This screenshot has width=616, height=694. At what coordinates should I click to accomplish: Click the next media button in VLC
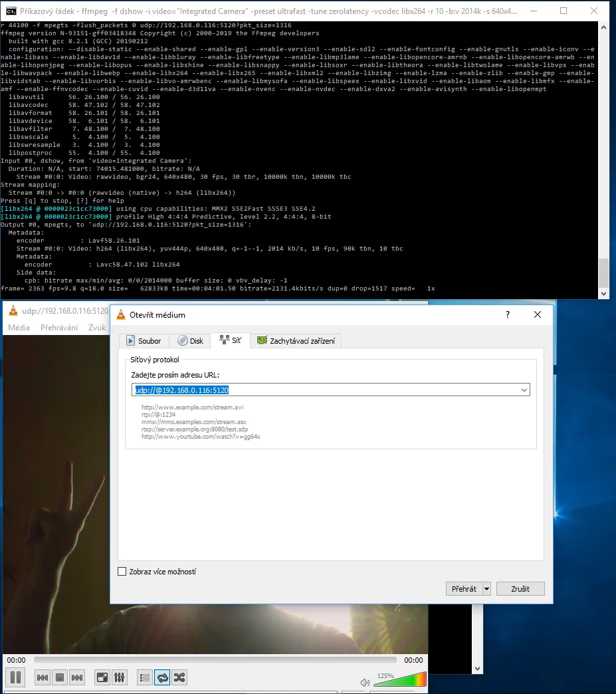[77, 677]
